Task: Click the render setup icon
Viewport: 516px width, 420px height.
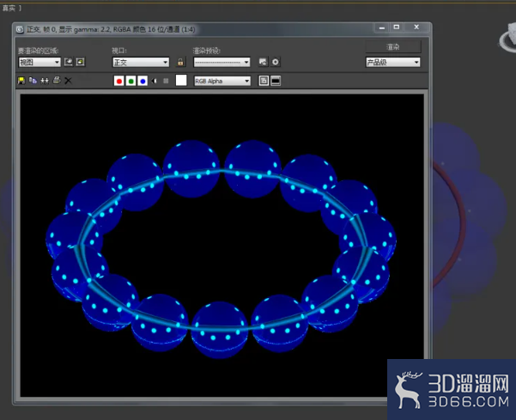Action: point(263,62)
